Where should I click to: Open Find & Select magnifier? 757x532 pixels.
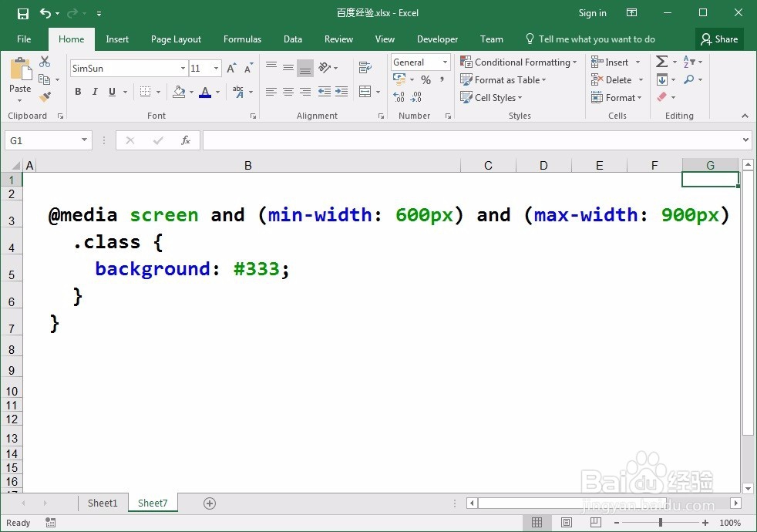pos(689,79)
